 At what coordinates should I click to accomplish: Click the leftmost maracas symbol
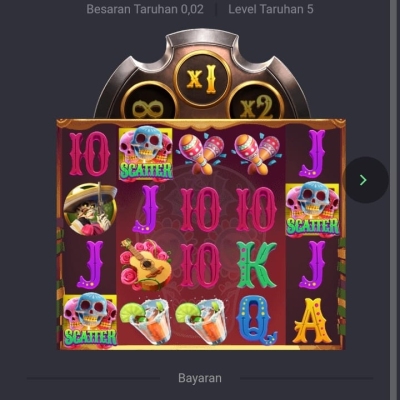tap(201, 154)
